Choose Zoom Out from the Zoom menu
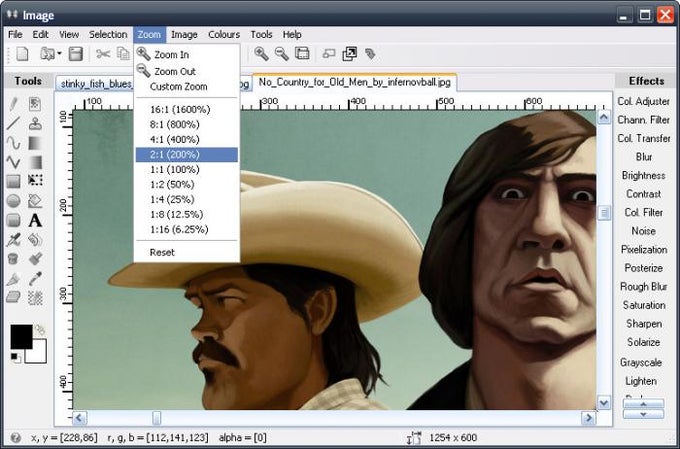 click(x=187, y=71)
